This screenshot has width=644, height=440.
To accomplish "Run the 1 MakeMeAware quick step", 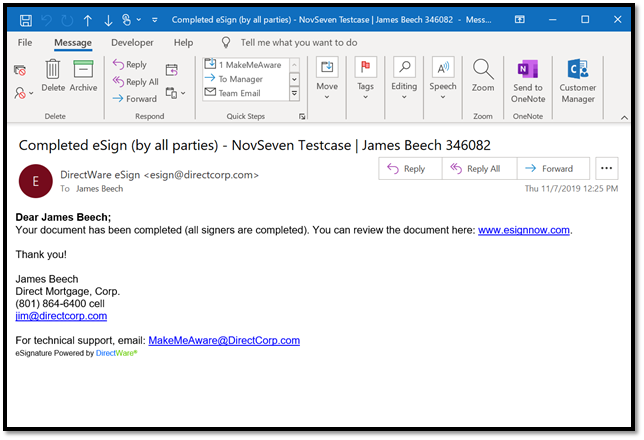I will coord(244,65).
